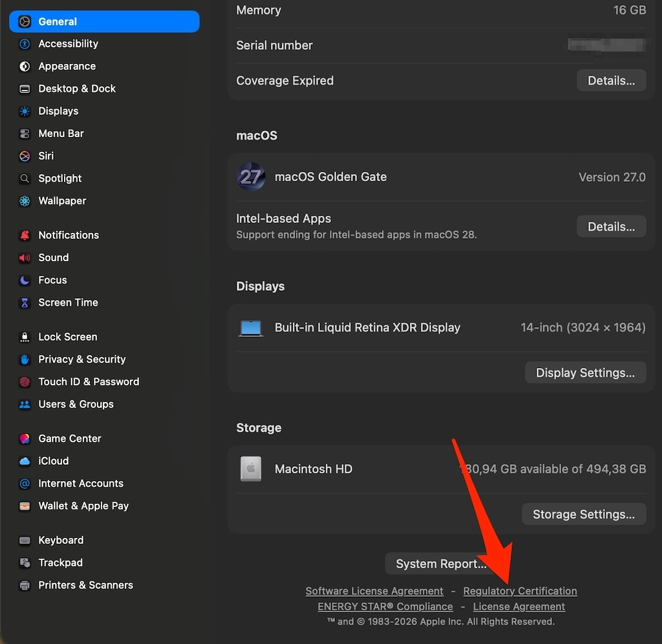Click the laptop display icon
The width and height of the screenshot is (662, 644).
[x=251, y=328]
